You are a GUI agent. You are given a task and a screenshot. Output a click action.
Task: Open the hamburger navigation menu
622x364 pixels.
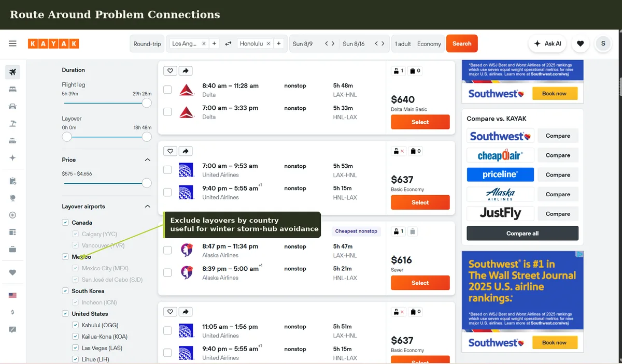click(x=12, y=43)
